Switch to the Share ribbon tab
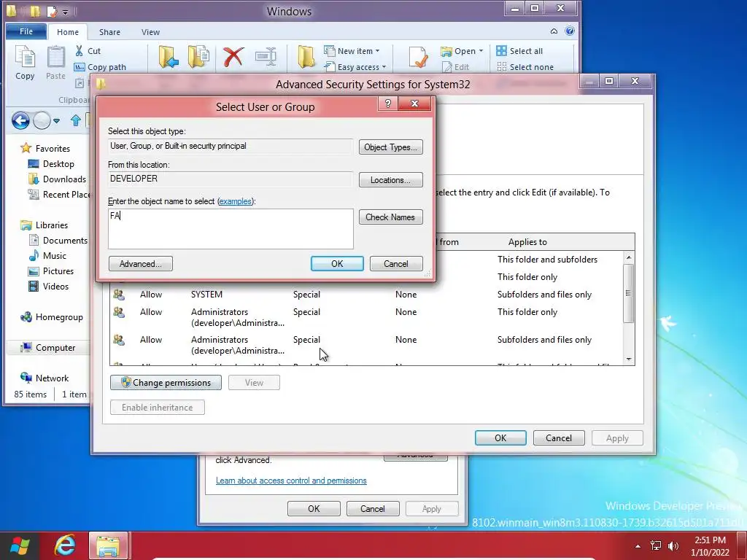The height and width of the screenshot is (560, 747). [109, 32]
